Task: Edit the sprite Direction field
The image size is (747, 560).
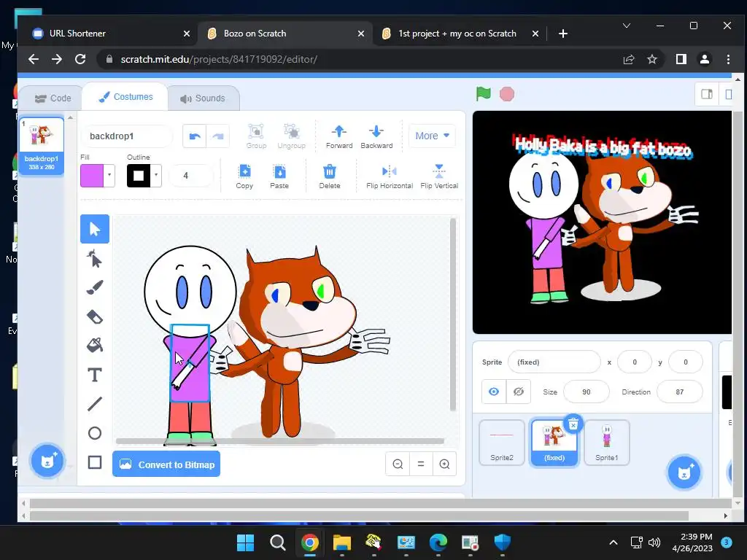Action: (679, 392)
